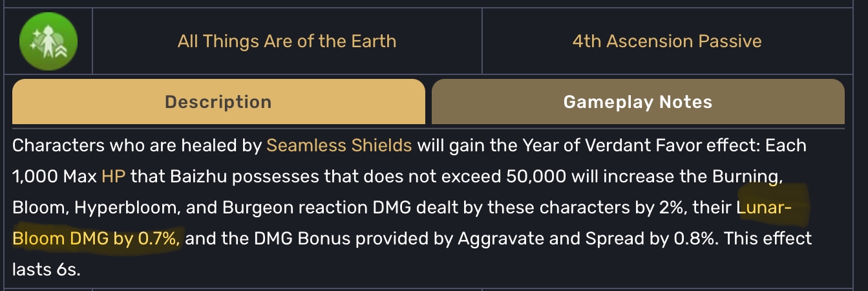Click the "1,000 Max" text
The image size is (868, 291).
(x=54, y=177)
